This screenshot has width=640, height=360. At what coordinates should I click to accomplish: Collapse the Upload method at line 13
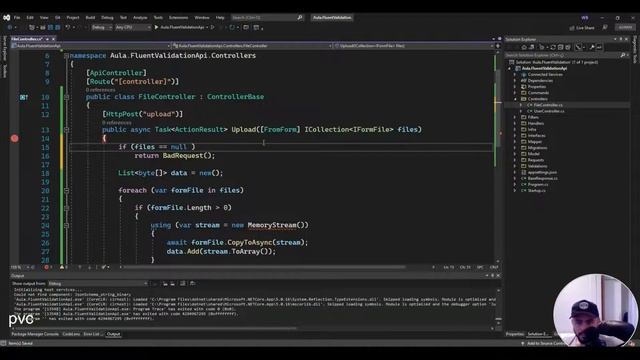pyautogui.click(x=66, y=129)
